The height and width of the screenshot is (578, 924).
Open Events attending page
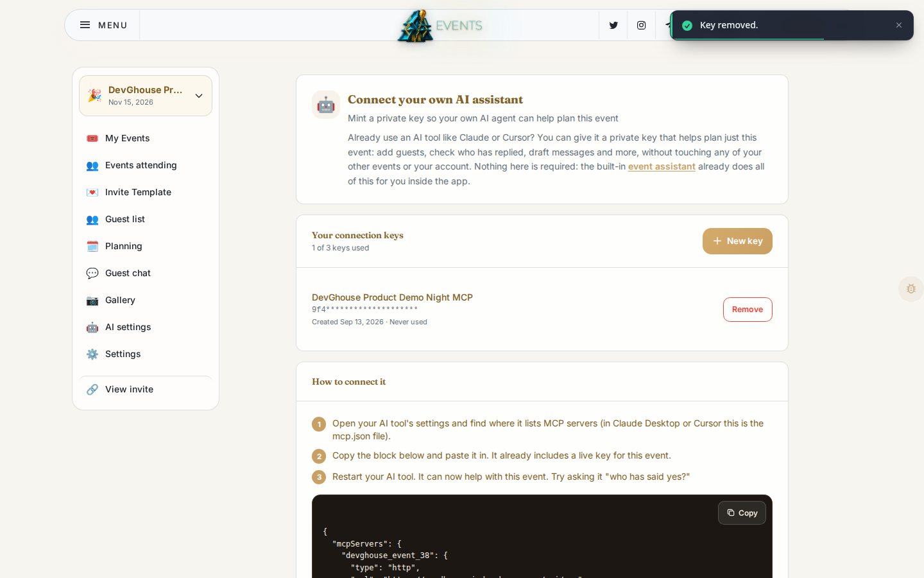(x=146, y=165)
